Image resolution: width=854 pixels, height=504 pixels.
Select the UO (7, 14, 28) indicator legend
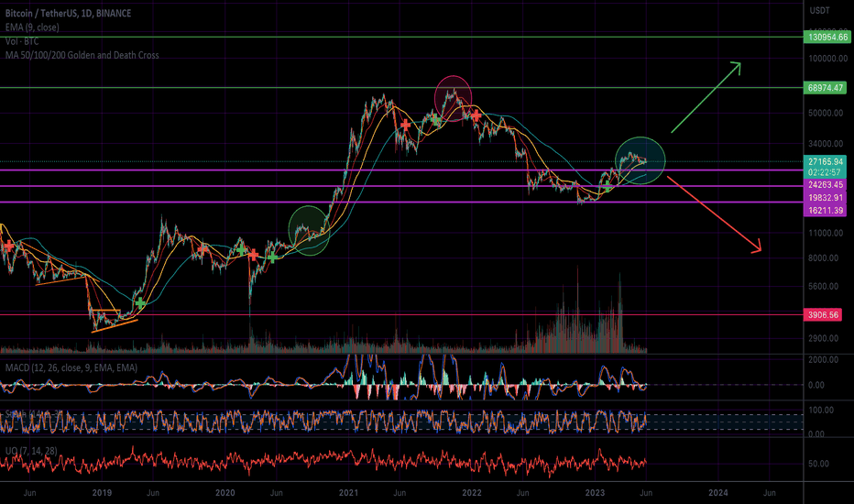31,451
